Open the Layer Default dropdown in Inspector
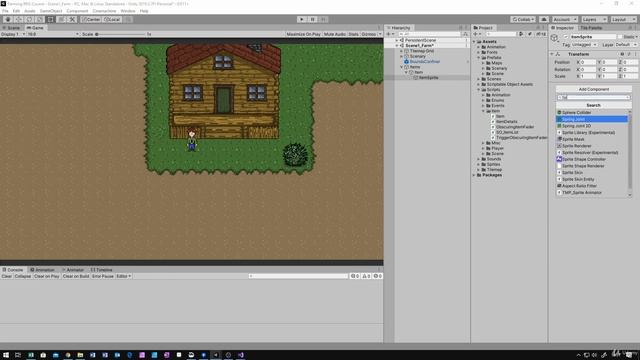 [626, 44]
